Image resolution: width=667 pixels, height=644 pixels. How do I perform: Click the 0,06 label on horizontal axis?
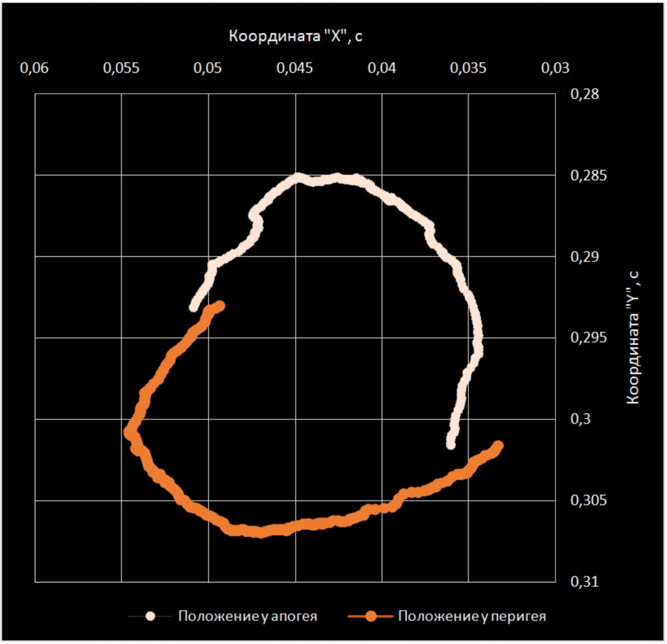(34, 69)
